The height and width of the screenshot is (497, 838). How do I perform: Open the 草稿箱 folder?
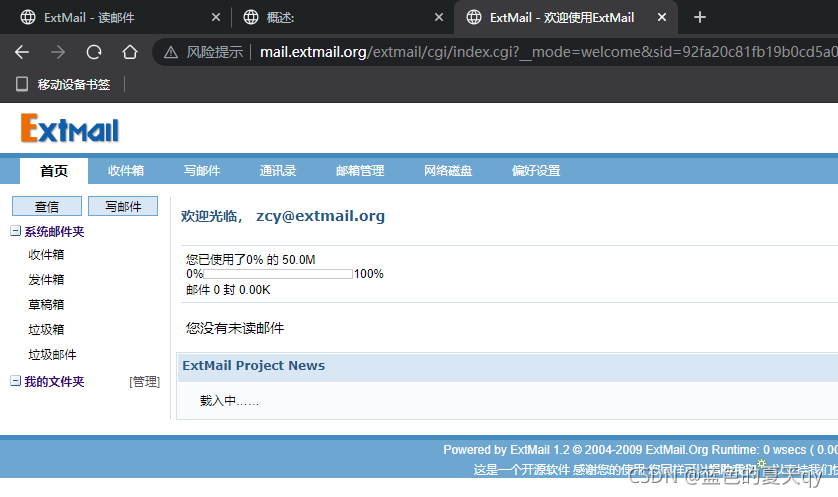[46, 305]
